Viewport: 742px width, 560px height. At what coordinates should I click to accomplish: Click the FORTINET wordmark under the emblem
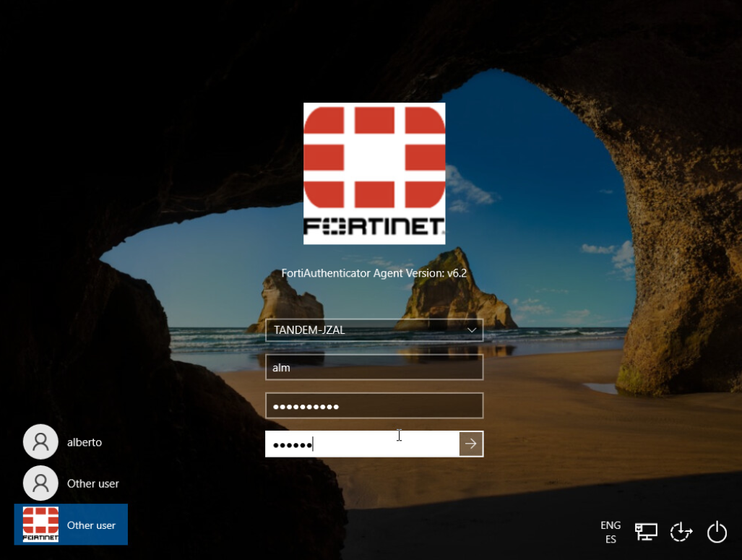click(374, 228)
